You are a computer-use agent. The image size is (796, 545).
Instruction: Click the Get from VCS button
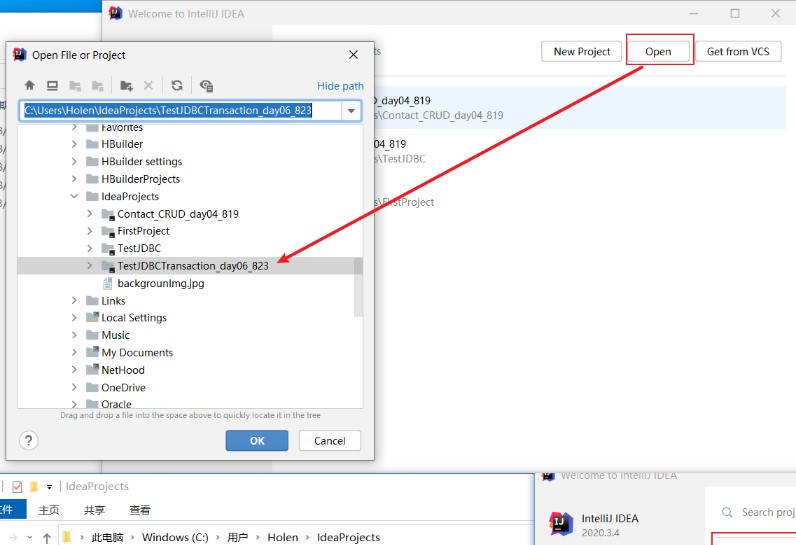(738, 51)
